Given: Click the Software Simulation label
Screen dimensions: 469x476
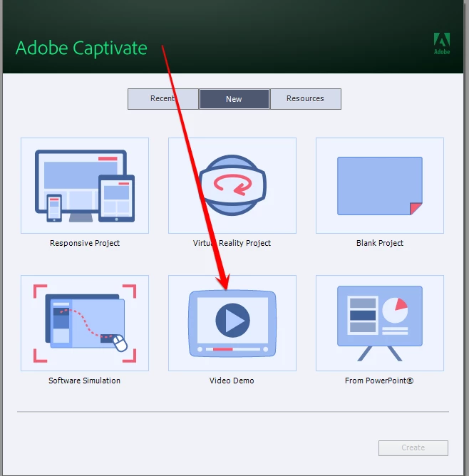Looking at the screenshot, I should click(84, 381).
